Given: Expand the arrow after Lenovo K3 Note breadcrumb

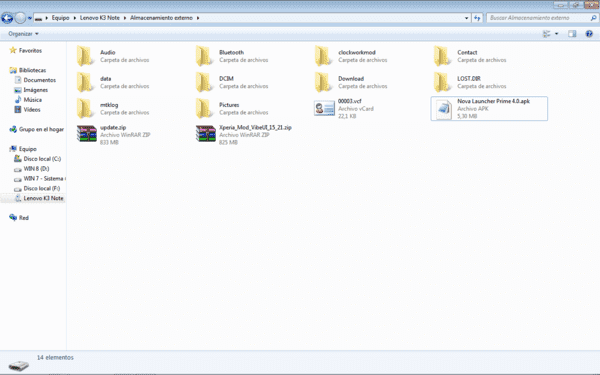Looking at the screenshot, I should pyautogui.click(x=125, y=18).
